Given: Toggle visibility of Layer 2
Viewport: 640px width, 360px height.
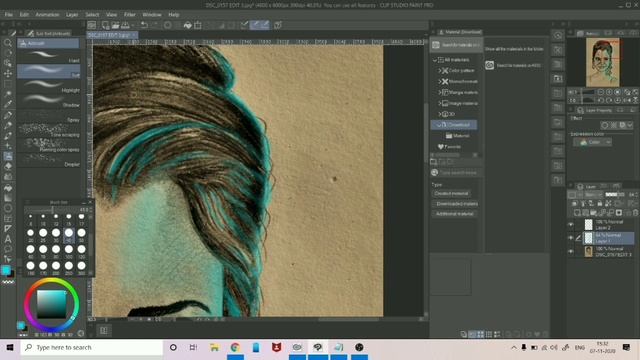Looking at the screenshot, I should (x=571, y=224).
